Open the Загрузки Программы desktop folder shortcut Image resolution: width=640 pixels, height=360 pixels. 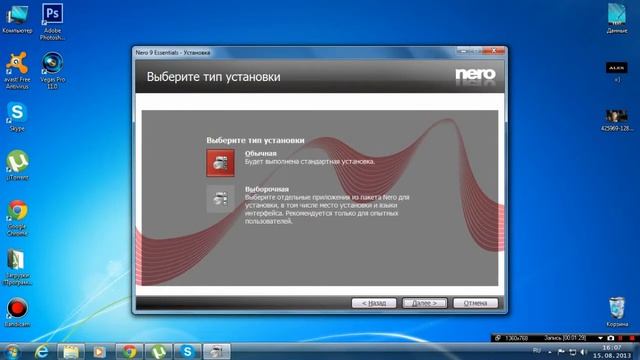click(17, 267)
